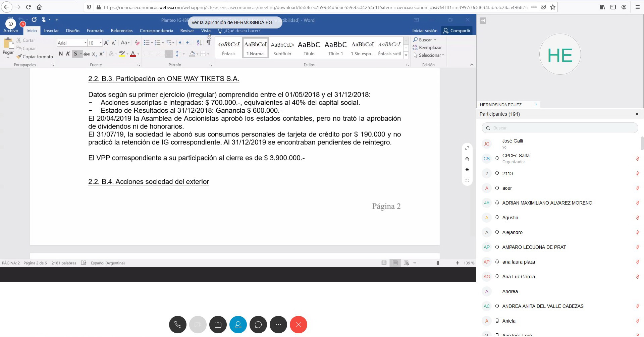Expand the Estilos styles gallery
This screenshot has height=337, width=644.
[x=406, y=55]
